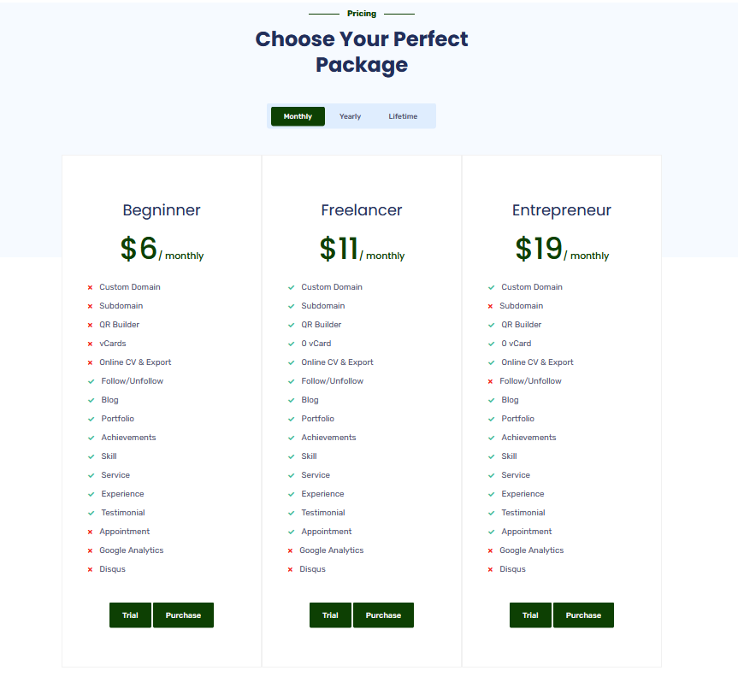Click the red X beside Entrepreneur Follow/Unfollow
The width and height of the screenshot is (738, 700).
tap(490, 382)
